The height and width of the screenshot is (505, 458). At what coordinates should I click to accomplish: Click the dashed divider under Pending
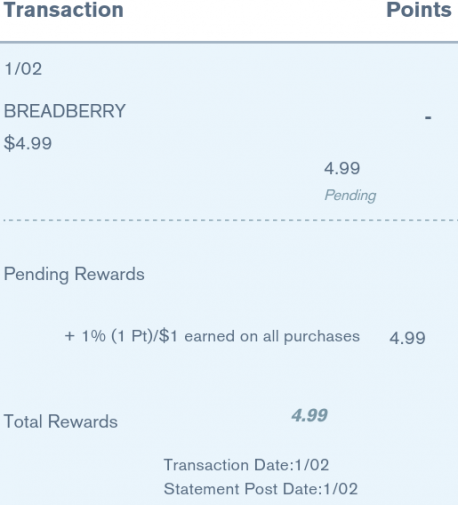229,220
